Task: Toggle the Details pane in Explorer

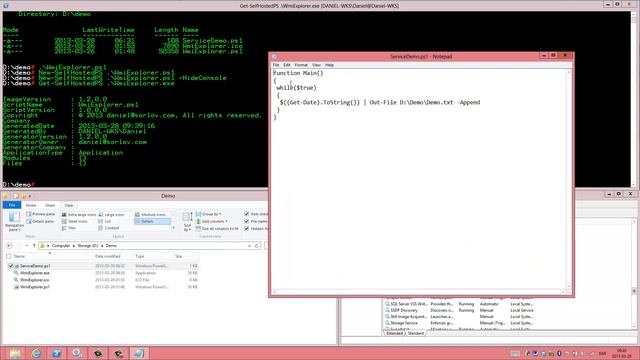Action: pos(40,221)
